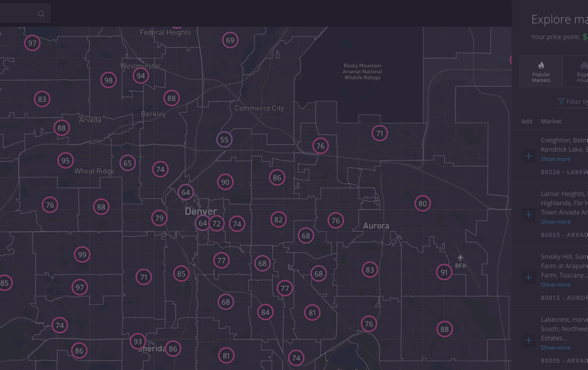
Task: Add the 80015 Aurora market
Action: 529,277
